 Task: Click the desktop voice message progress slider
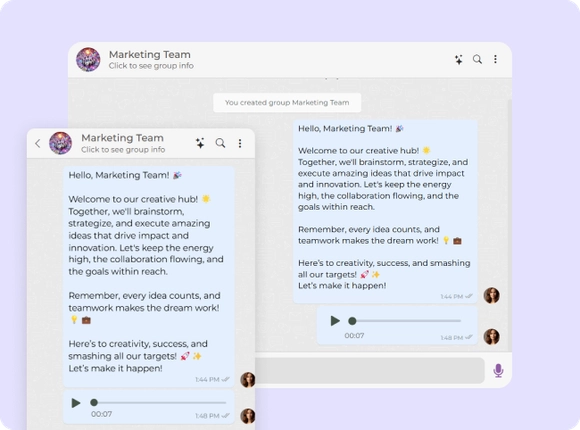[x=405, y=321]
